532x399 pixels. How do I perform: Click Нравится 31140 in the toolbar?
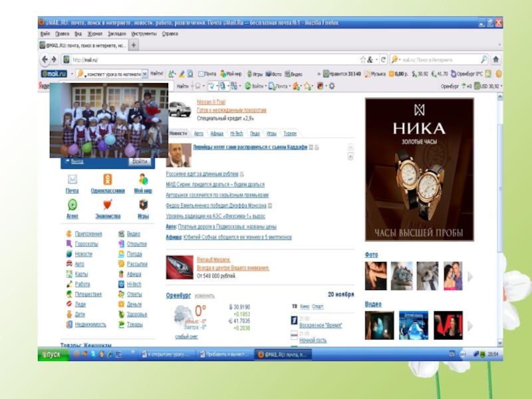point(342,74)
